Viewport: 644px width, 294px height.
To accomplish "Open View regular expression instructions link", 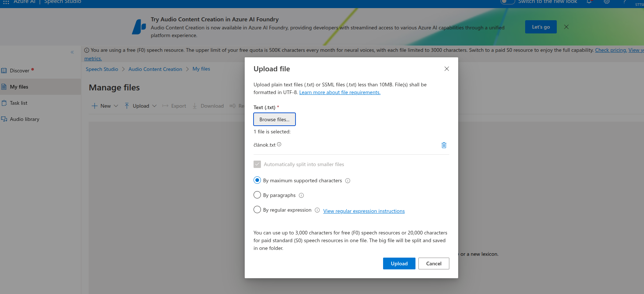I will click(364, 211).
